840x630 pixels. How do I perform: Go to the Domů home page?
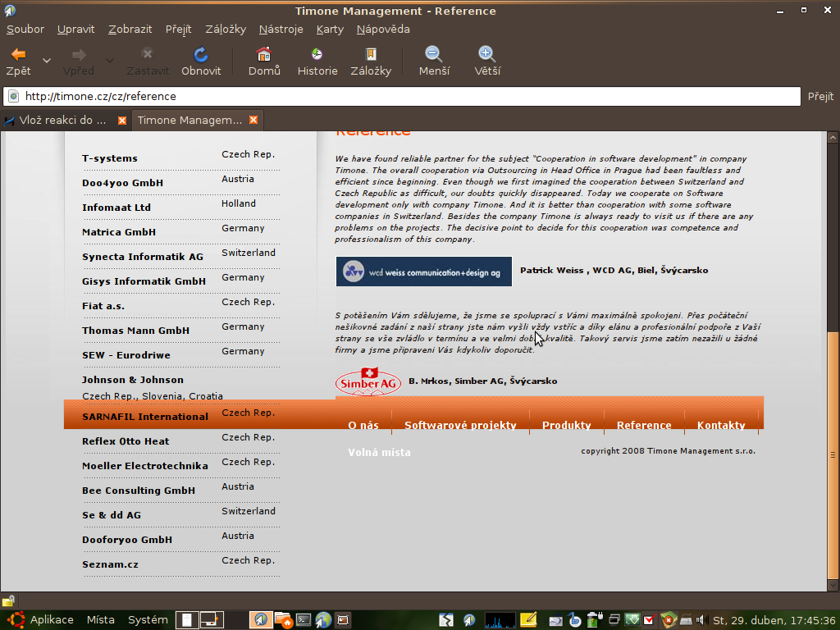[x=264, y=61]
